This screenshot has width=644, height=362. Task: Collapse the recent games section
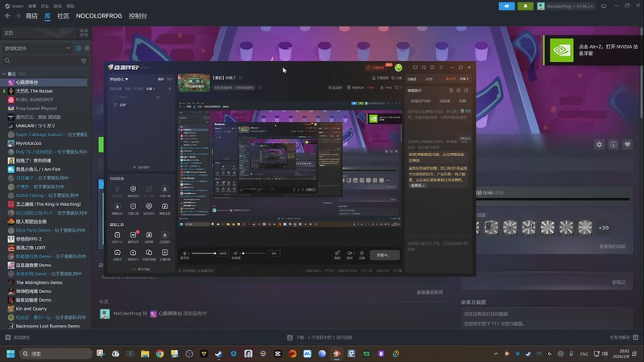tap(5, 74)
